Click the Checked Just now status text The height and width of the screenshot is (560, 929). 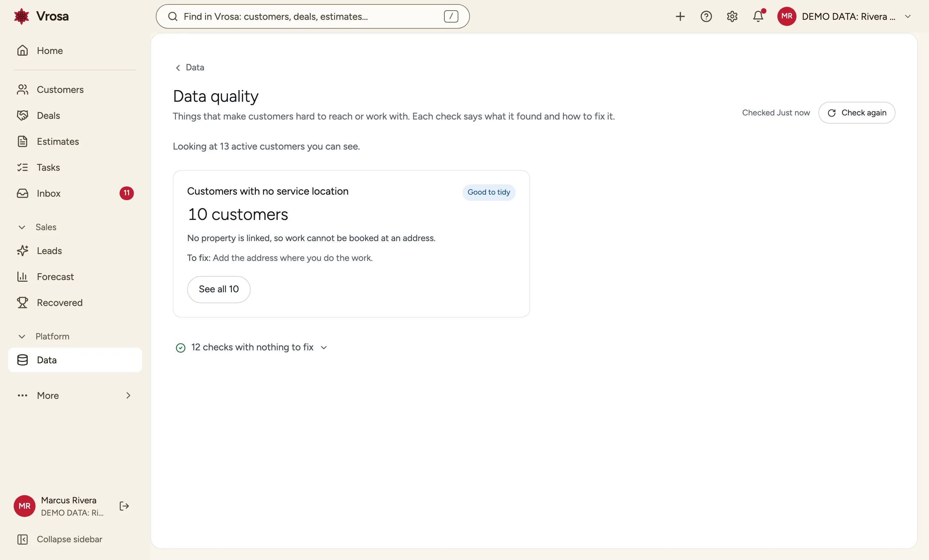(x=776, y=113)
